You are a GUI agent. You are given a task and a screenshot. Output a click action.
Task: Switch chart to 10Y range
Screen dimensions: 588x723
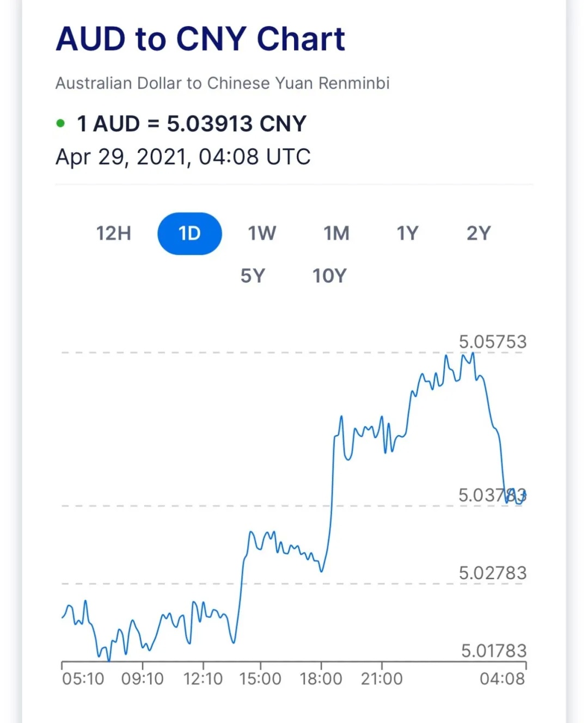[329, 276]
